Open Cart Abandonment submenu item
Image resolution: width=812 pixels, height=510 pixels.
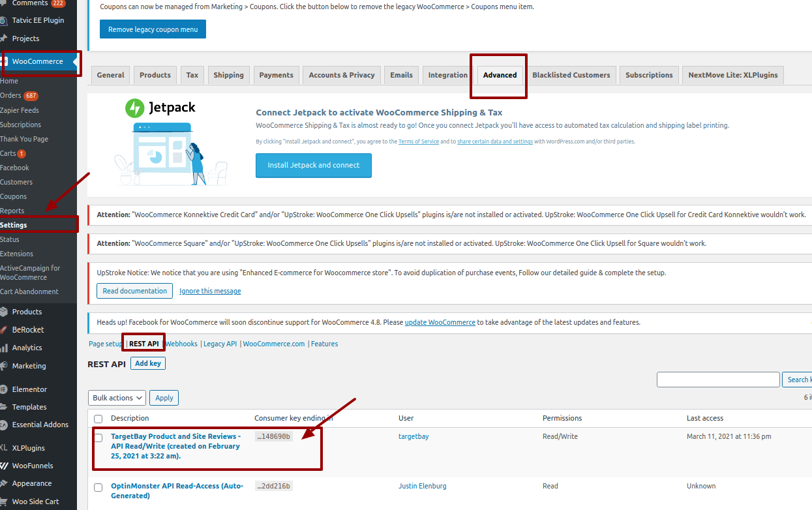[29, 292]
